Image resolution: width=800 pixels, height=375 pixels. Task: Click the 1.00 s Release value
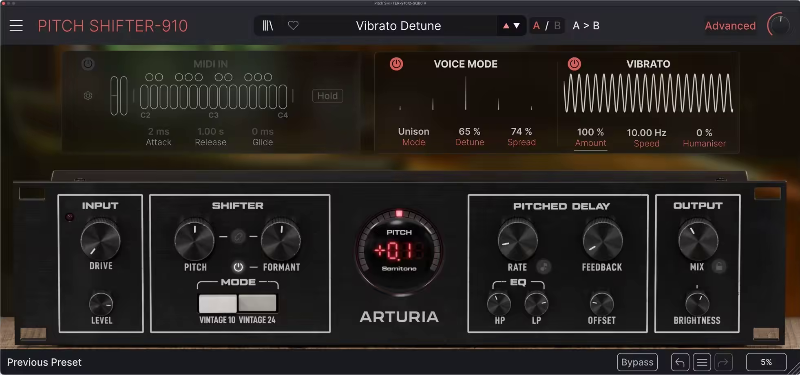click(x=210, y=131)
